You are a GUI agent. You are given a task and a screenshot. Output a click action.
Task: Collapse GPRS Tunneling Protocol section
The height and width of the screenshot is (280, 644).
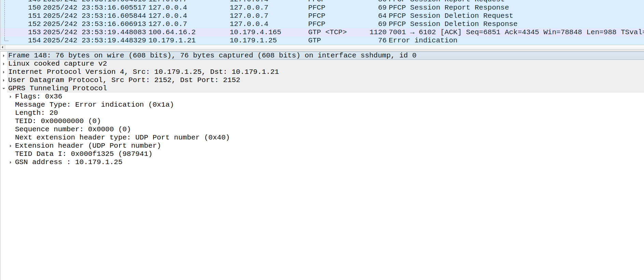(4, 88)
